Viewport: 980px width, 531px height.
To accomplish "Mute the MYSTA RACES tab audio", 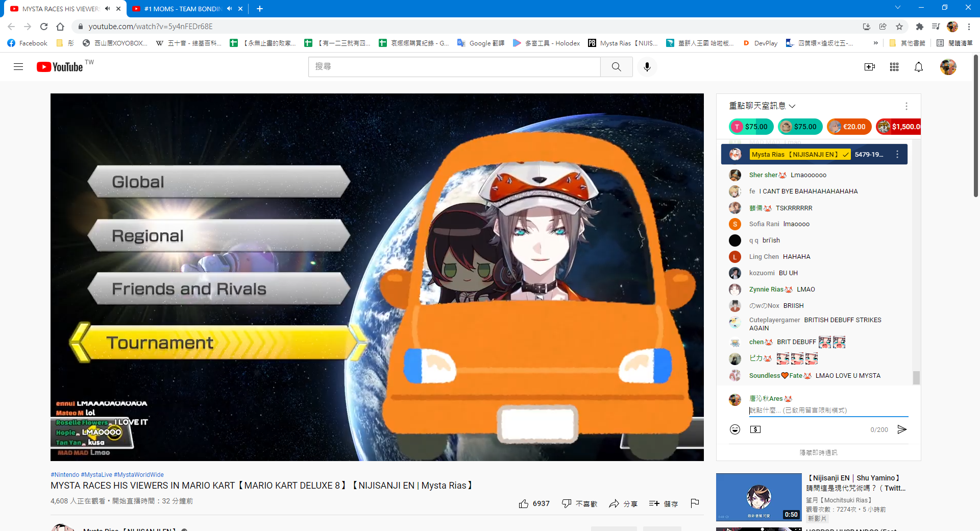I will tap(107, 9).
